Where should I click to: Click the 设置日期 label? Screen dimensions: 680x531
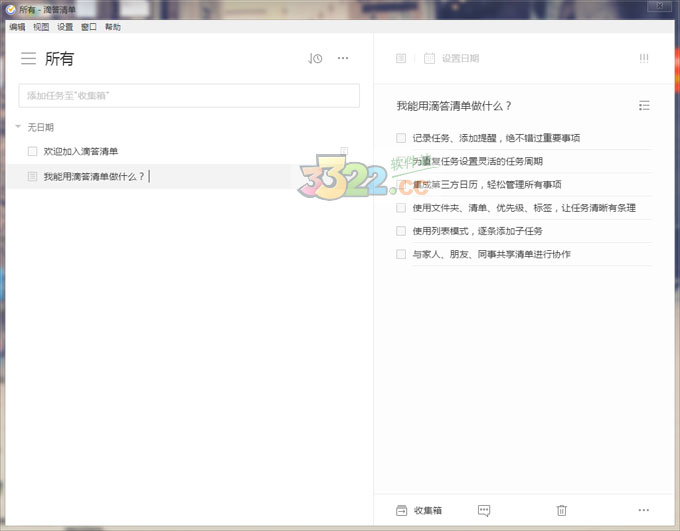pos(460,59)
